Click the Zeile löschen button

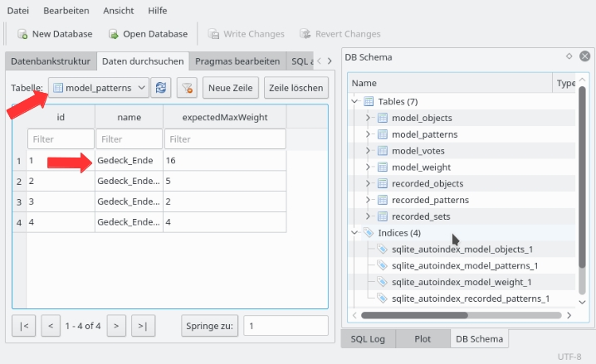point(296,87)
